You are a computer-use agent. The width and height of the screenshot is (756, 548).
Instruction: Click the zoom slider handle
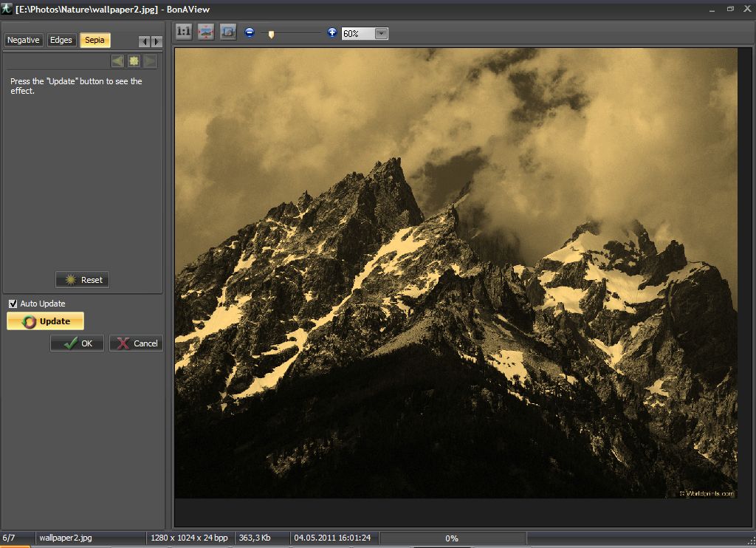point(271,34)
